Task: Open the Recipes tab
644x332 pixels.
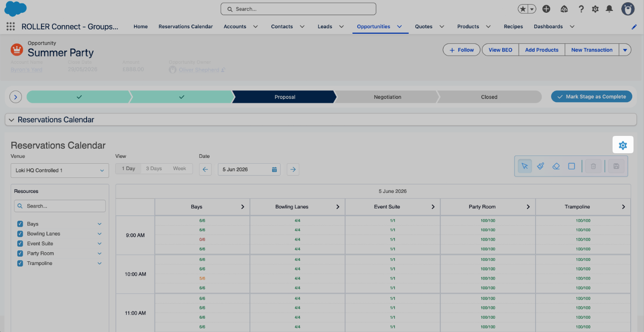Action: tap(513, 26)
